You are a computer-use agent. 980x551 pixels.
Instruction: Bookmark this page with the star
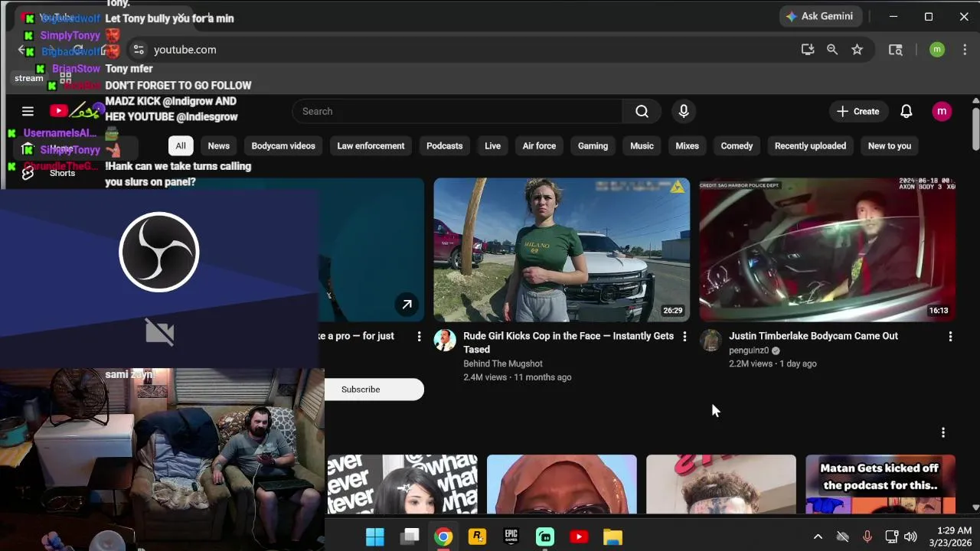[x=857, y=50]
